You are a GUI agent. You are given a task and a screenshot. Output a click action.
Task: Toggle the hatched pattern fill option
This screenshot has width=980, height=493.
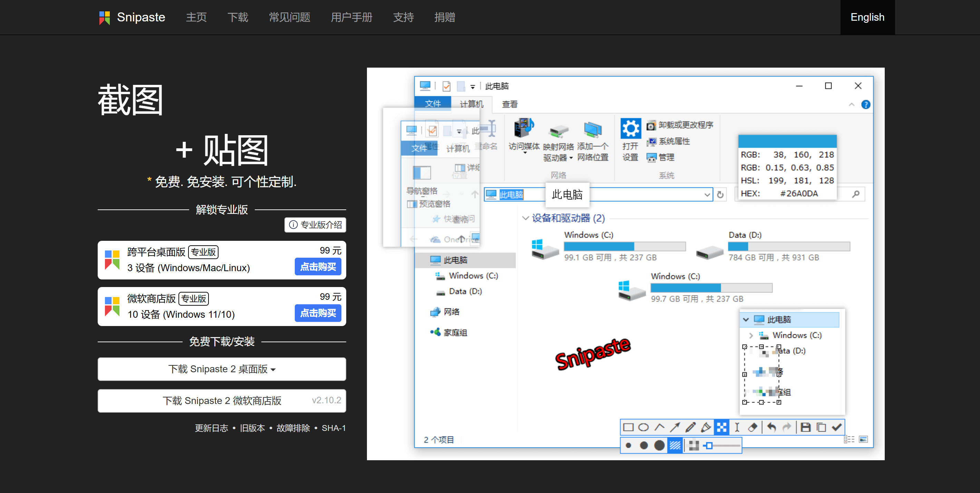[675, 445]
